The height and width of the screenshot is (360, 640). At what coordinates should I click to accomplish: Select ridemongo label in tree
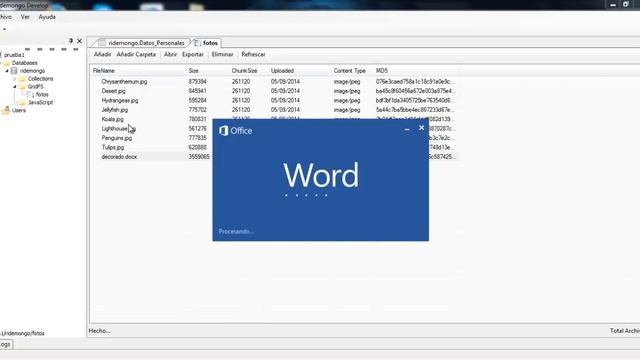click(x=32, y=71)
